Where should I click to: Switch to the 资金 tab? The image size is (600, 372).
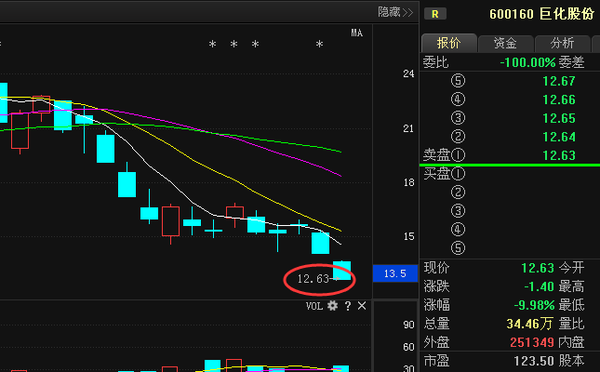(505, 43)
